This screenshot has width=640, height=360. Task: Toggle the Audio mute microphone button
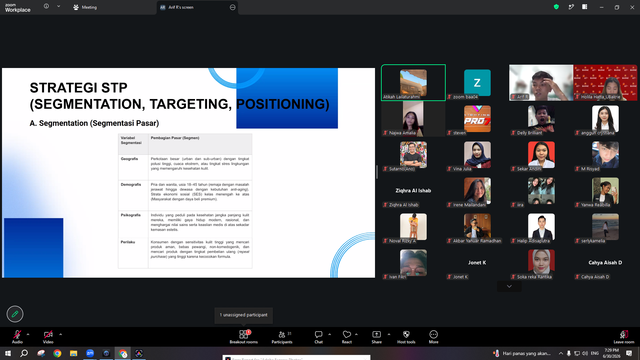click(17, 337)
